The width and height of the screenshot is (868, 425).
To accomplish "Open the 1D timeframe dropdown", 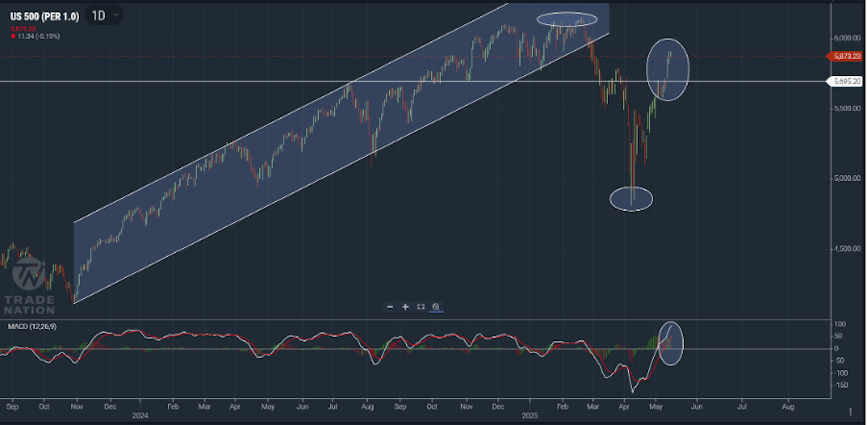I will pyautogui.click(x=104, y=16).
